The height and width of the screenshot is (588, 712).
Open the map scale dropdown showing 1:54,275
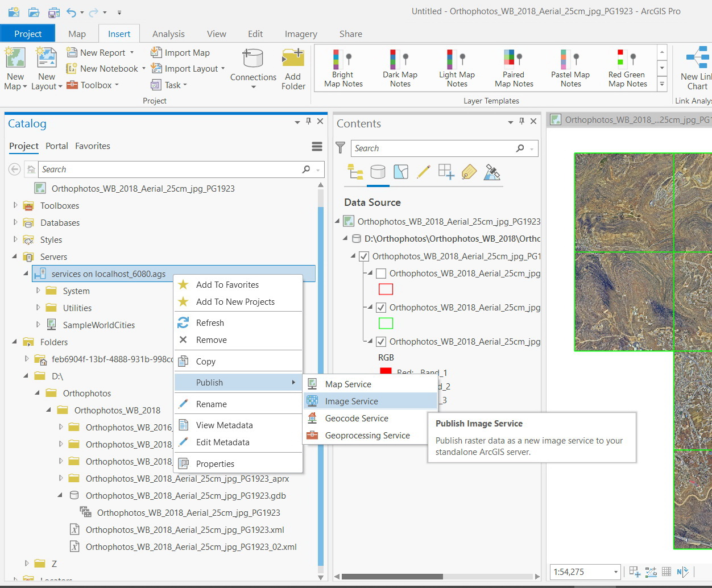click(x=615, y=572)
